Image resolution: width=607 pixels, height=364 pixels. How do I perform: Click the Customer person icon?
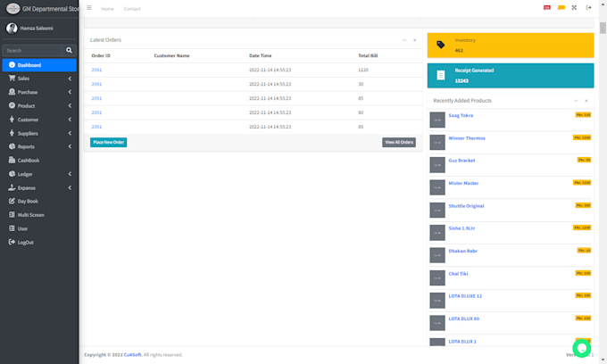12,120
